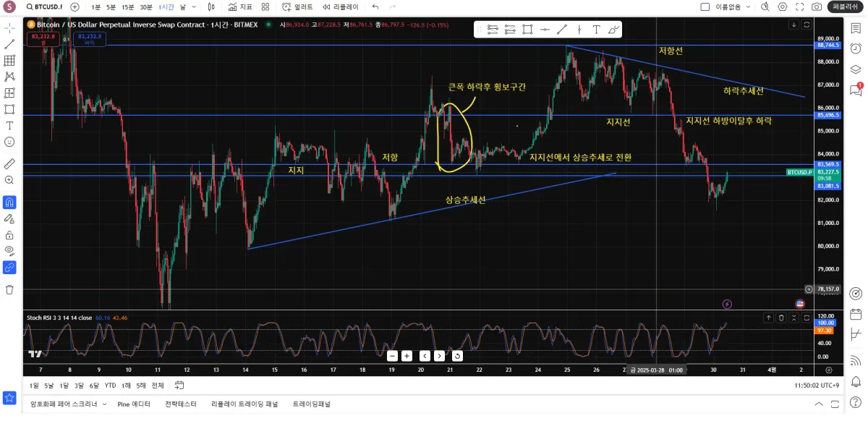The height and width of the screenshot is (421, 868).
Task: Activate the zoom in tool
Action: (9, 180)
